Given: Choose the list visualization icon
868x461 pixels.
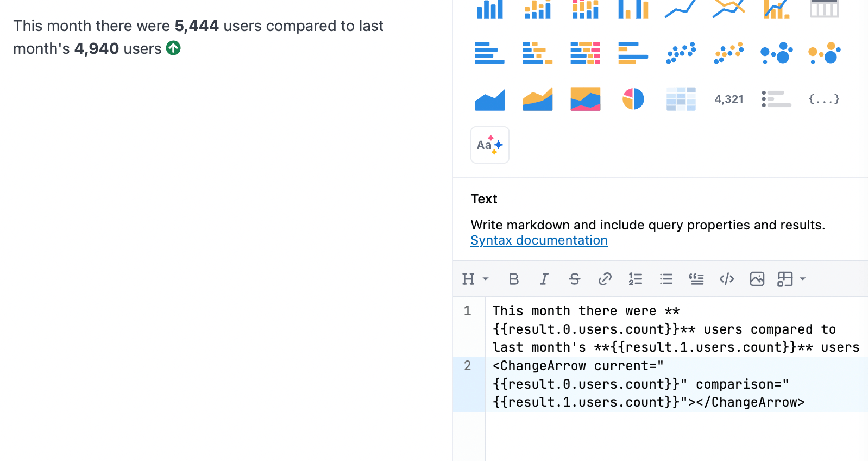Looking at the screenshot, I should [x=776, y=99].
